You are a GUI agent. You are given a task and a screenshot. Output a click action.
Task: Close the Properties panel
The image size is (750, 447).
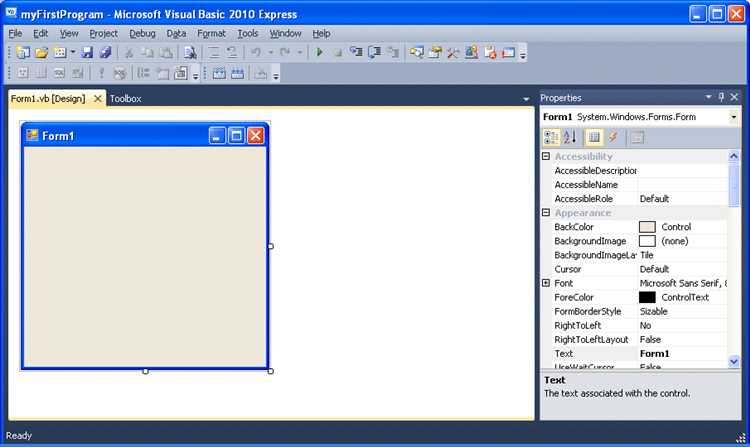[x=734, y=97]
